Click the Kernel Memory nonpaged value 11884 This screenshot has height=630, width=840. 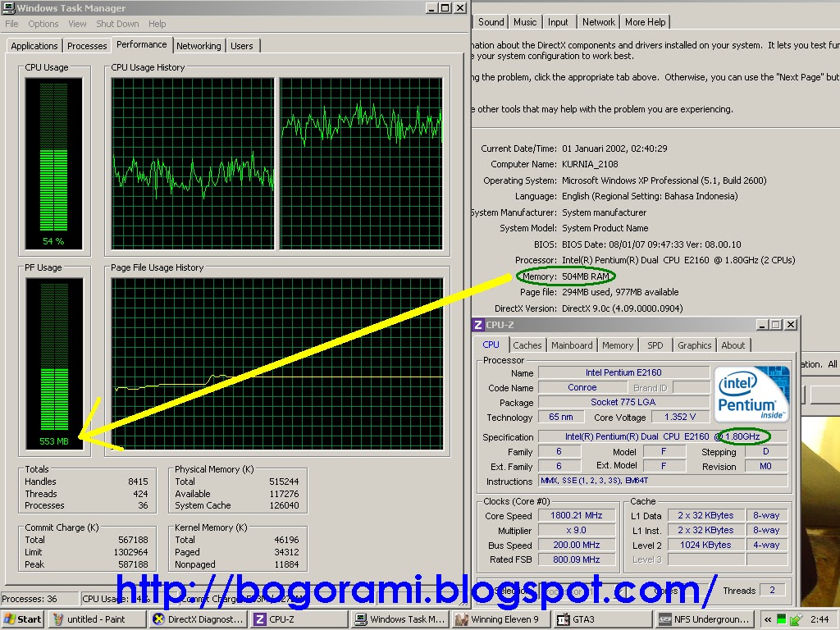pos(286,564)
